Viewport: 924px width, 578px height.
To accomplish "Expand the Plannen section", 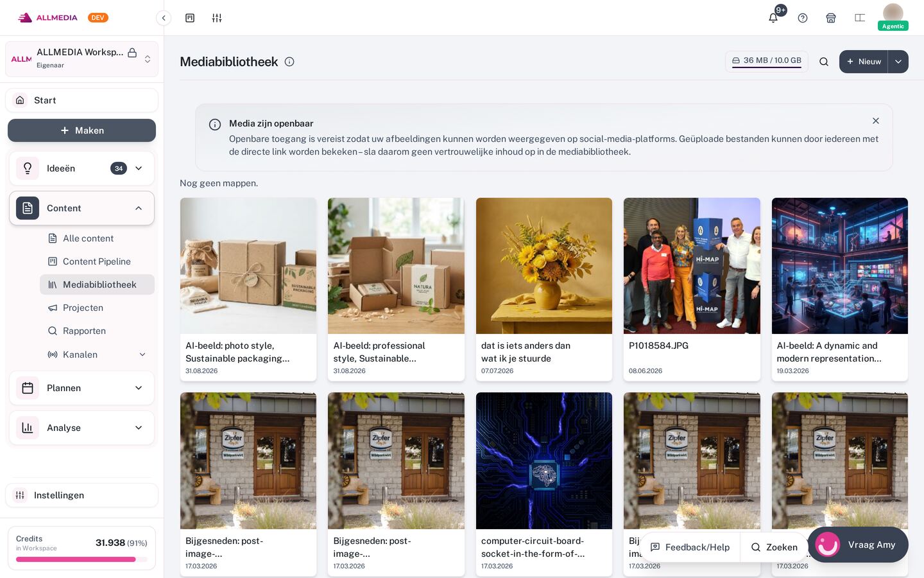I will pos(139,388).
